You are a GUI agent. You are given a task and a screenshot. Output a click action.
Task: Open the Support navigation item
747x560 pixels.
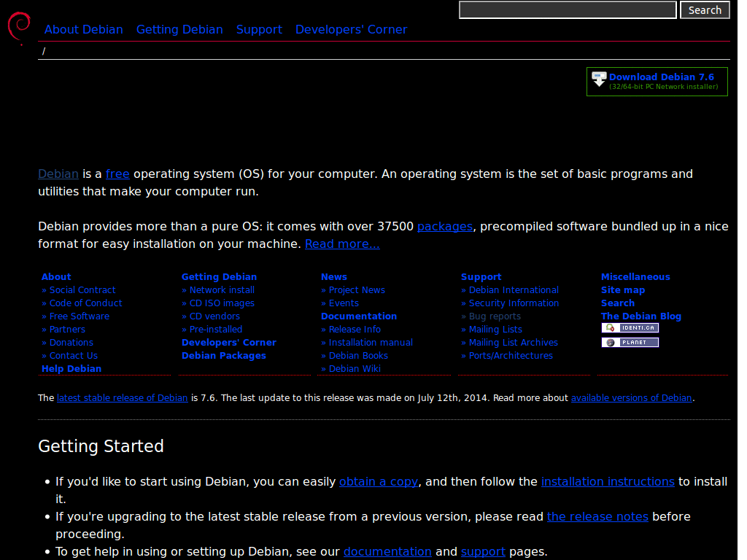point(259,29)
